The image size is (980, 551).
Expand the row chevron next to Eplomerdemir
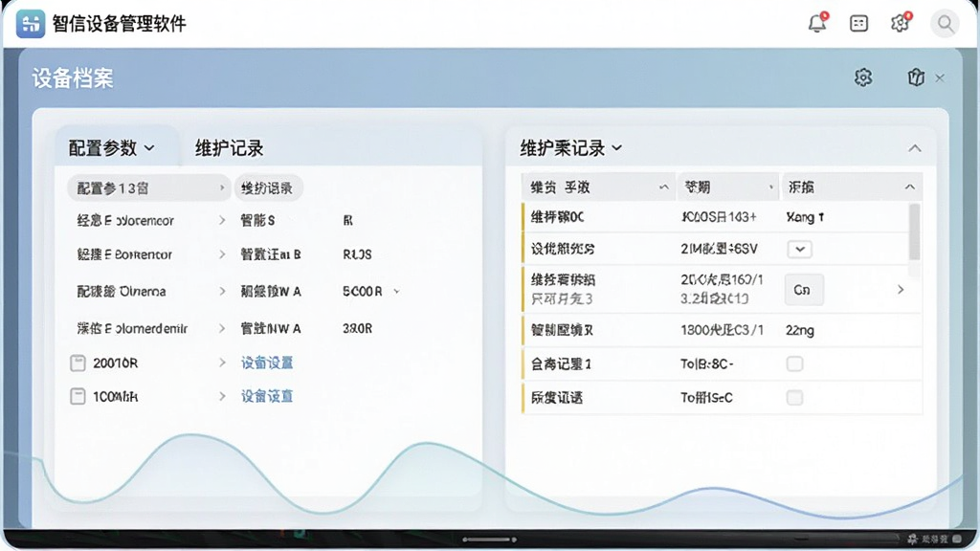tap(222, 328)
